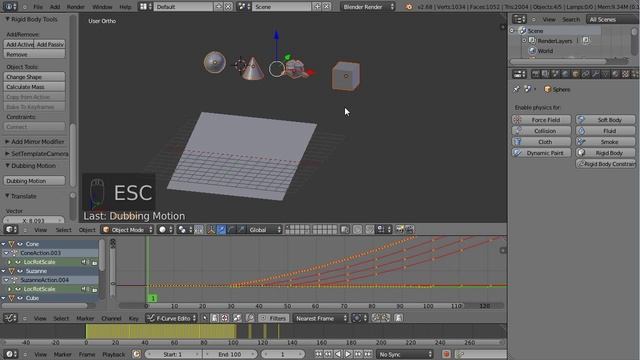Toggle visibility eye of the Cube channel
Viewport: 640px width, 360px height.
[20, 298]
